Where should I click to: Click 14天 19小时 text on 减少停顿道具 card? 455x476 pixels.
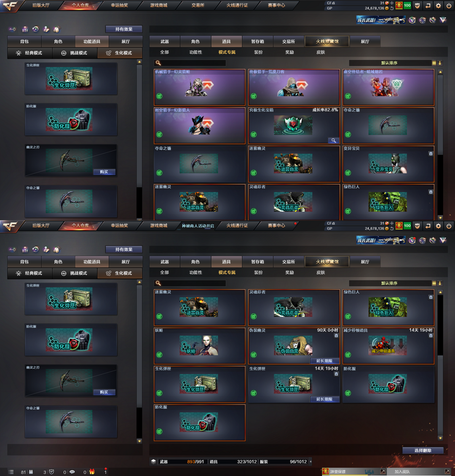tap(421, 330)
